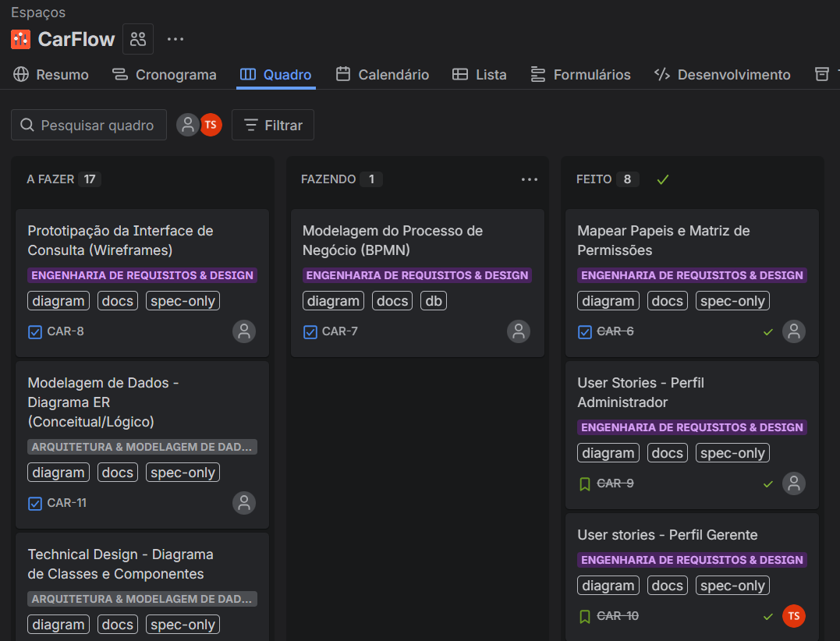Click the story bookmark icon on CAR-9
This screenshot has height=641, width=840.
pyautogui.click(x=585, y=483)
